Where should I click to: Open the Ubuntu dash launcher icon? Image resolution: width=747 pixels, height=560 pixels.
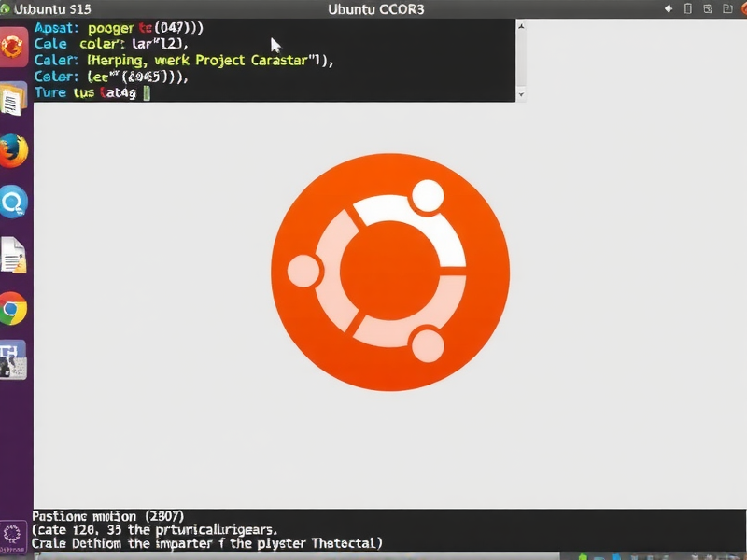pyautogui.click(x=13, y=46)
